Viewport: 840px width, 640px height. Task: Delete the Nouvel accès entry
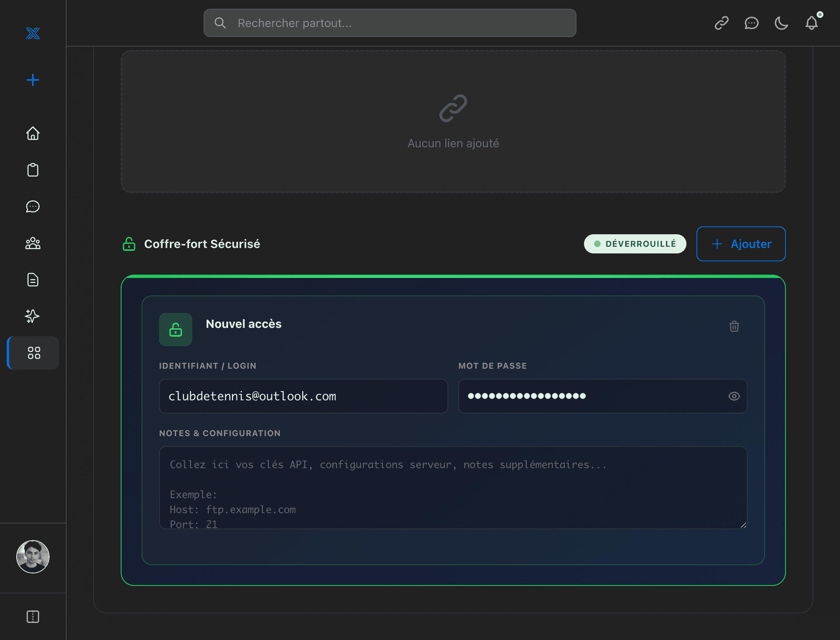(734, 326)
